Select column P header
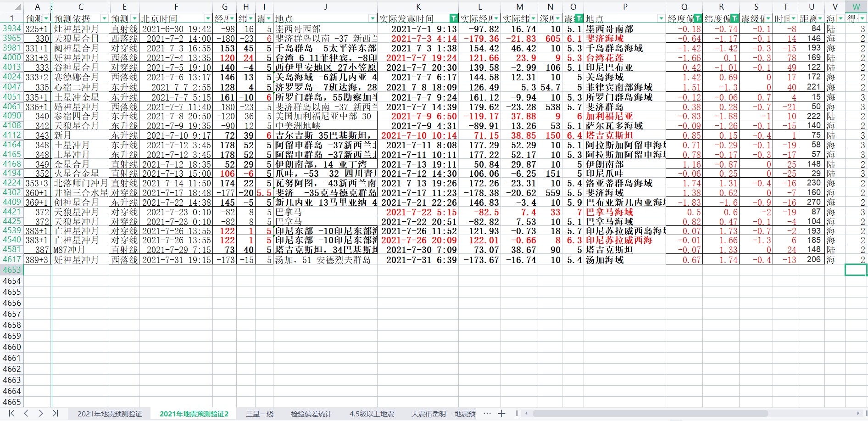 click(x=625, y=7)
